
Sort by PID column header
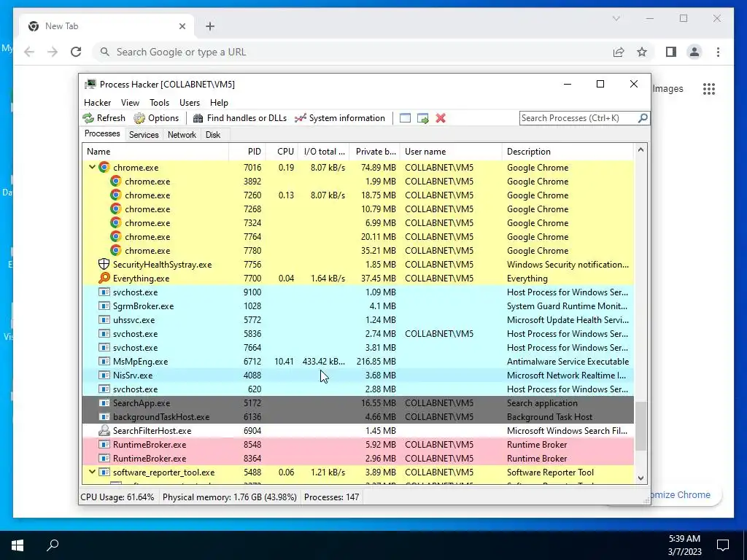click(x=247, y=152)
